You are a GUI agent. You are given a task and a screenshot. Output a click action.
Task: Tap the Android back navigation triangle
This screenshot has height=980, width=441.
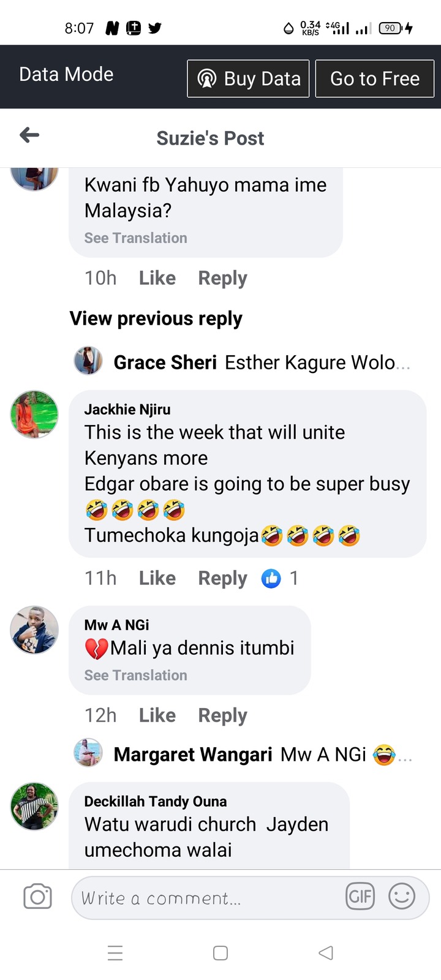pyautogui.click(x=326, y=953)
